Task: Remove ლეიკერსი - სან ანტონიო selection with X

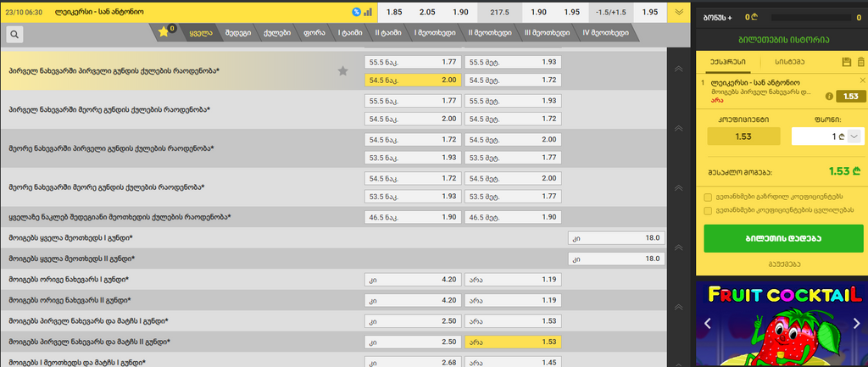Action: pos(862,81)
